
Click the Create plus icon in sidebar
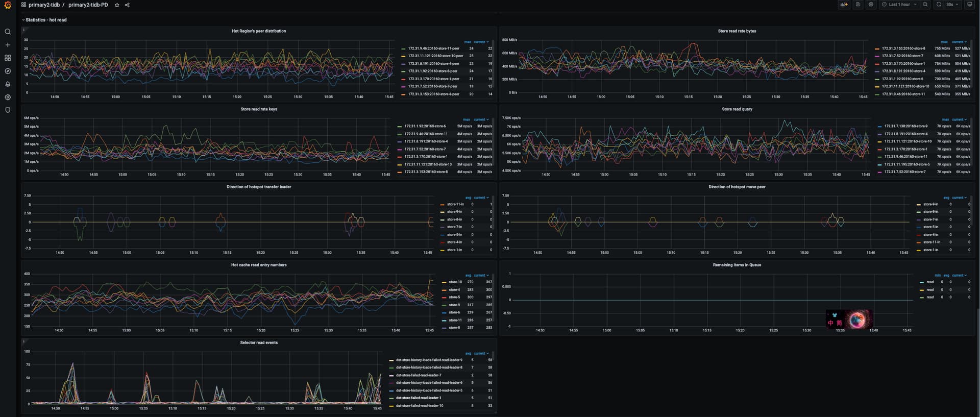(x=8, y=45)
